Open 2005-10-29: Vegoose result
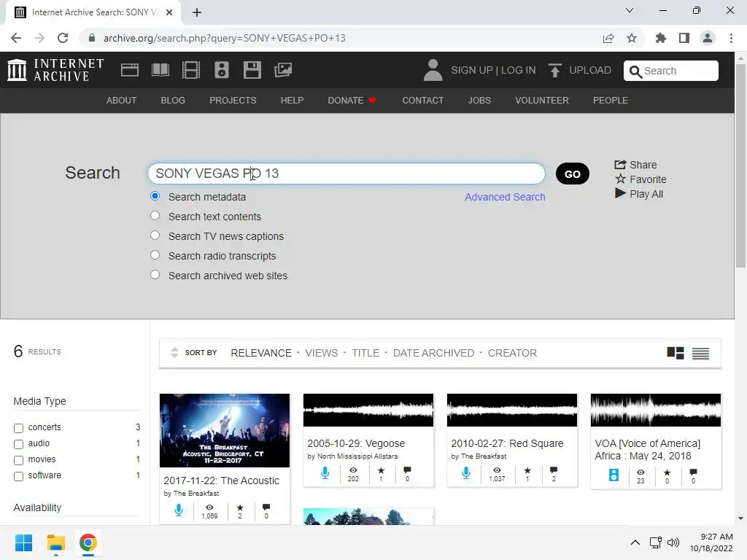 (356, 443)
